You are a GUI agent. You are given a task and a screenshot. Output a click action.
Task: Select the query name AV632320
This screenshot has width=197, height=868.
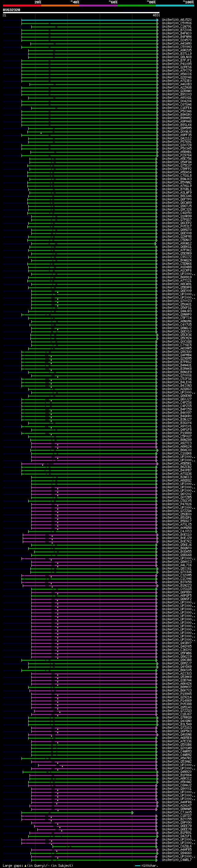11,10
